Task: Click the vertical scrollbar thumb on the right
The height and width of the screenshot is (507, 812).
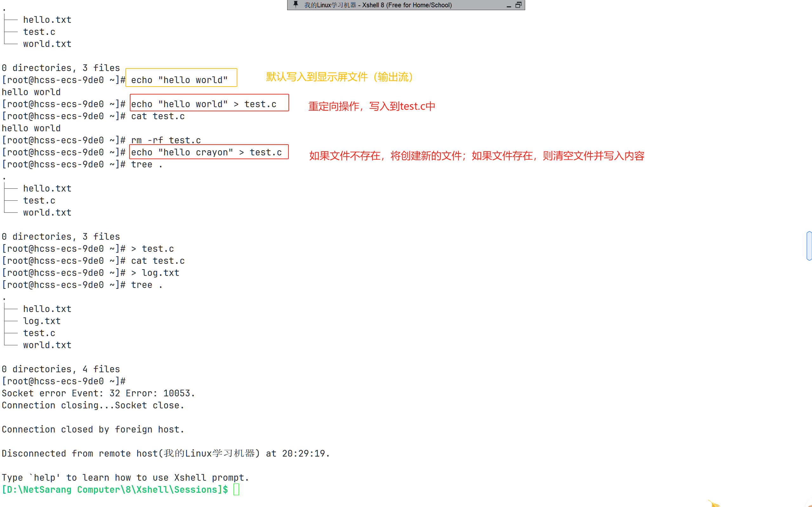Action: pyautogui.click(x=809, y=246)
